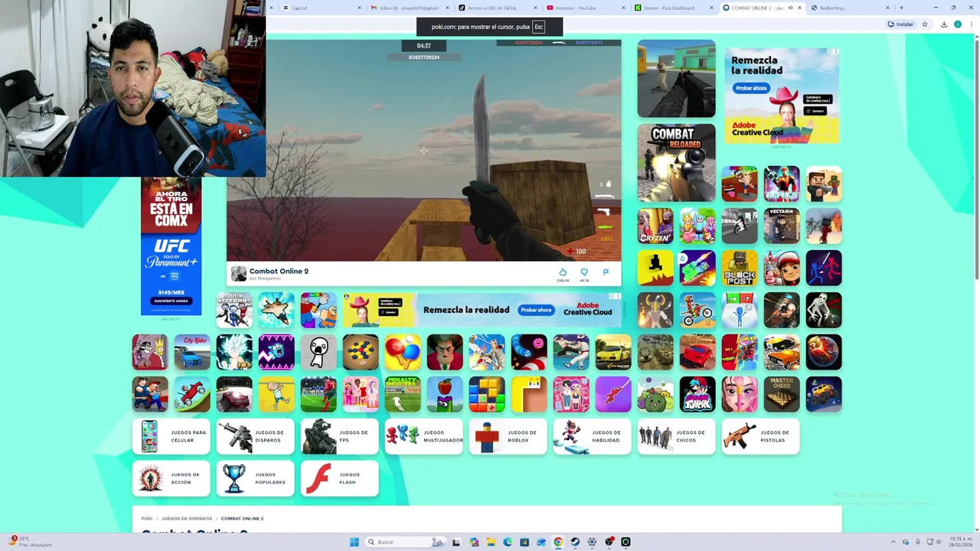
Task: Open a new browser tab
Action: tap(901, 8)
